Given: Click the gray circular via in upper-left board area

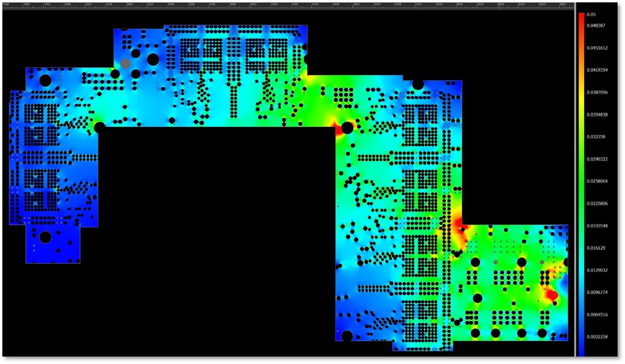Looking at the screenshot, I should pyautogui.click(x=125, y=64).
